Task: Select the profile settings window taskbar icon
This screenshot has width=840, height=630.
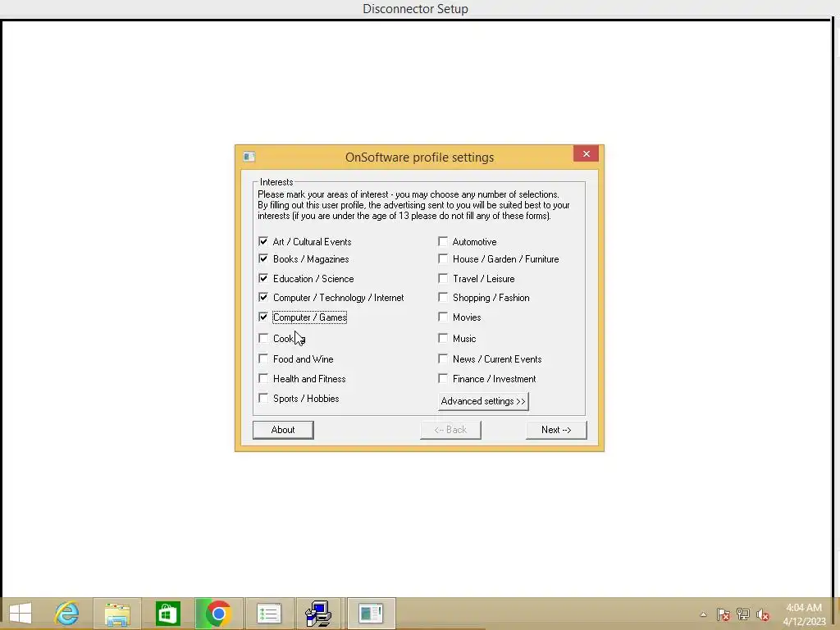Action: [x=371, y=614]
